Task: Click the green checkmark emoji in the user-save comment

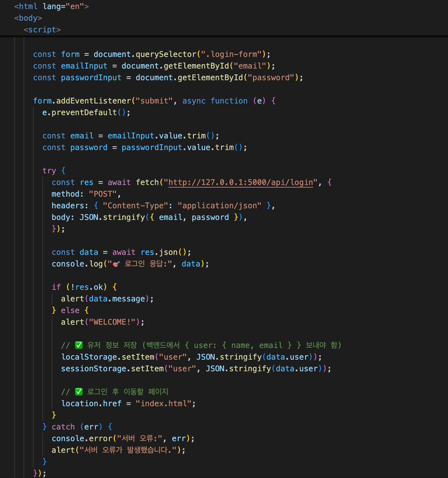Action: [x=79, y=345]
